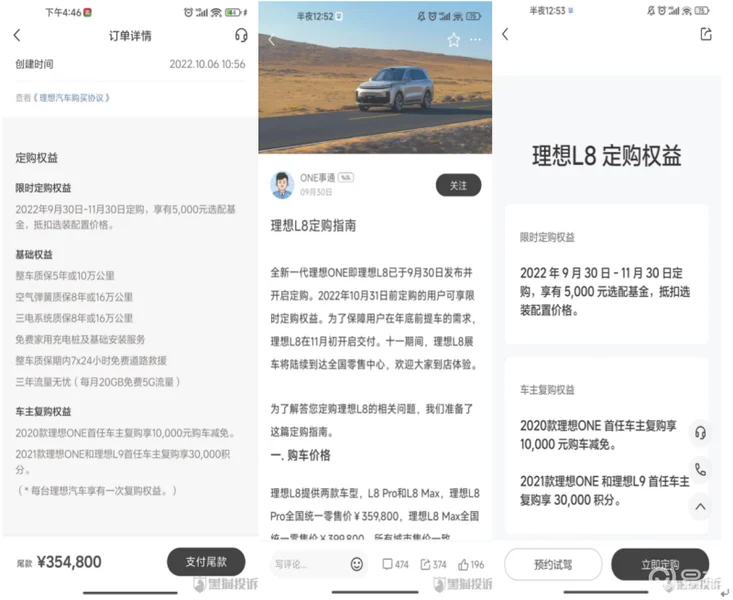Tap the floating phone call button

[700, 469]
